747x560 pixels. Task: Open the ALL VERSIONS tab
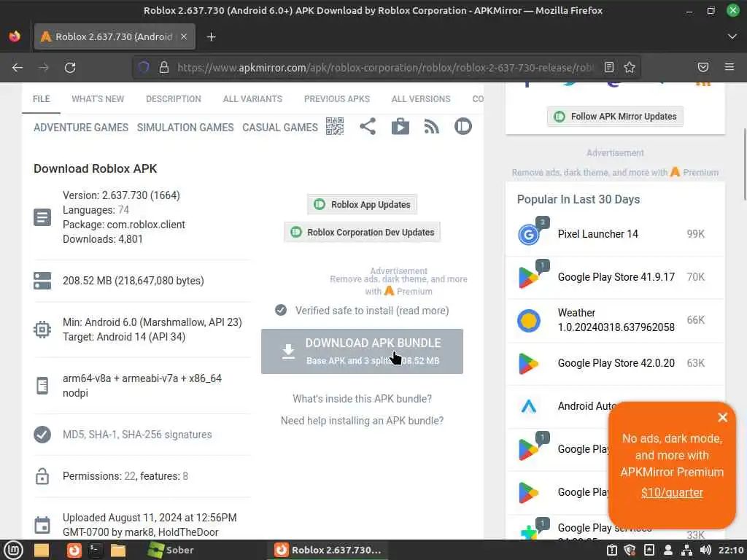tap(421, 99)
